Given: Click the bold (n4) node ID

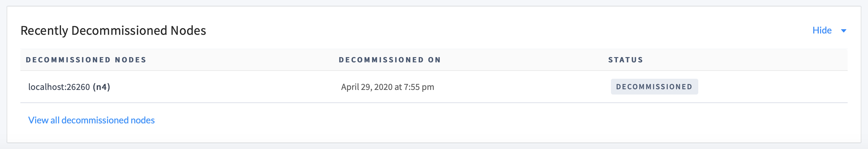Looking at the screenshot, I should [x=101, y=87].
